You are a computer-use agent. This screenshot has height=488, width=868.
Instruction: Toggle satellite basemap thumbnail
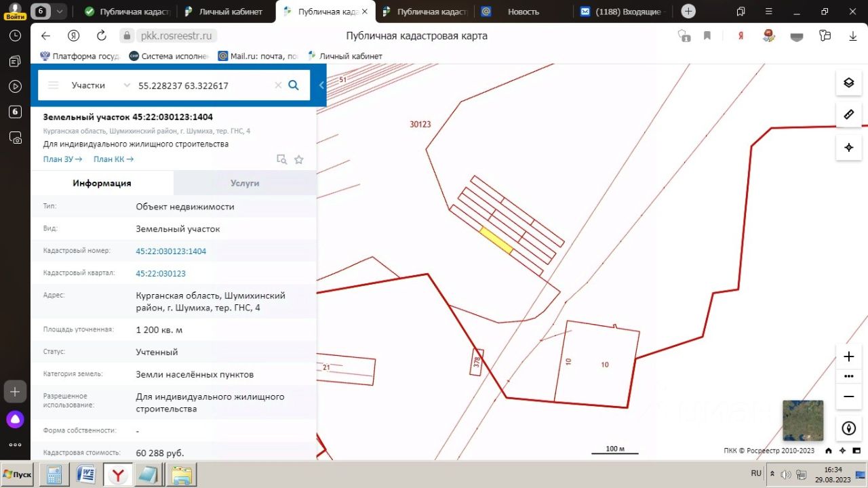803,420
